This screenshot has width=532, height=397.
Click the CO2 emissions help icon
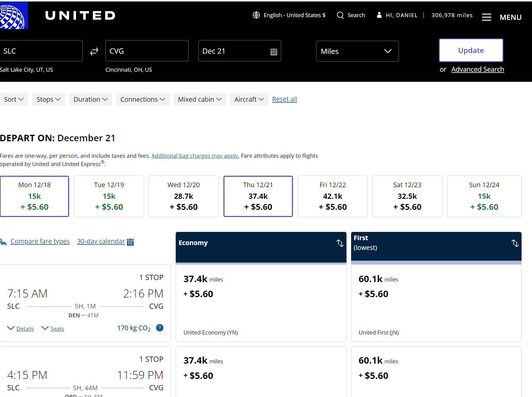pyautogui.click(x=159, y=328)
